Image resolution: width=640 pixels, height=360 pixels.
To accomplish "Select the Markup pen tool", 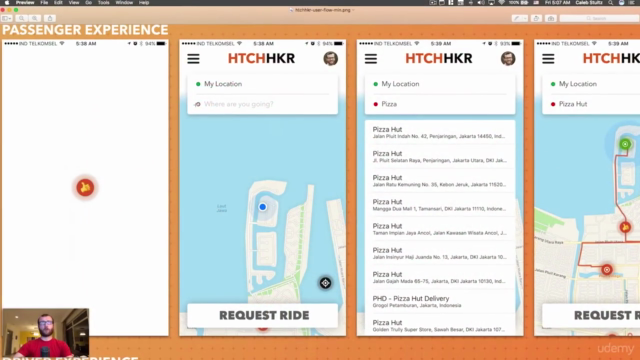I will [x=516, y=18].
